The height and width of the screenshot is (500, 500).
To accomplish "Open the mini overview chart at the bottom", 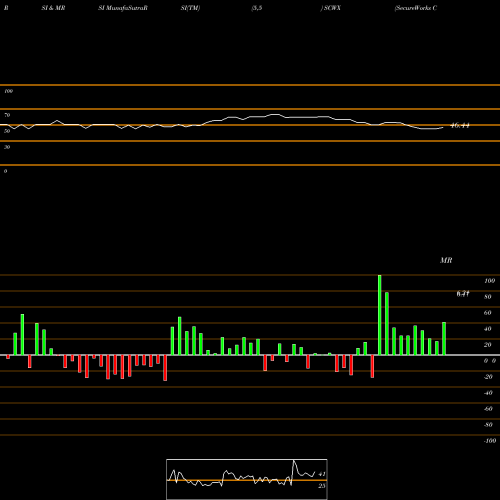I will click(x=247, y=479).
